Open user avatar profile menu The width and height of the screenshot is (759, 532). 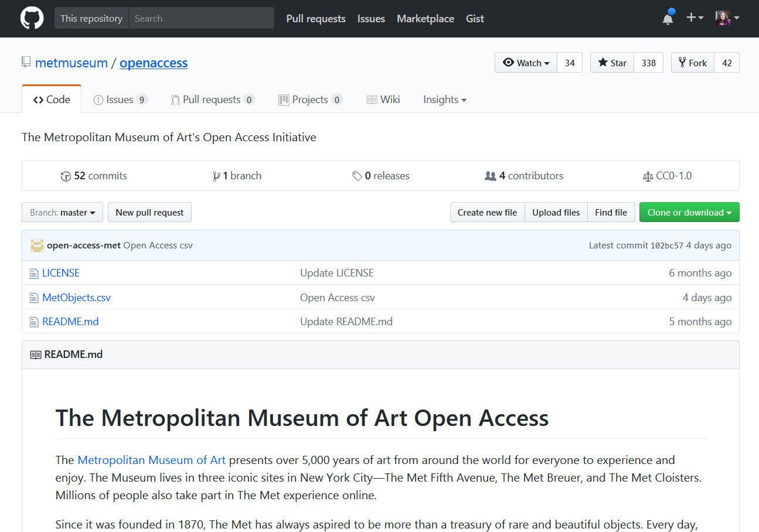pos(727,18)
